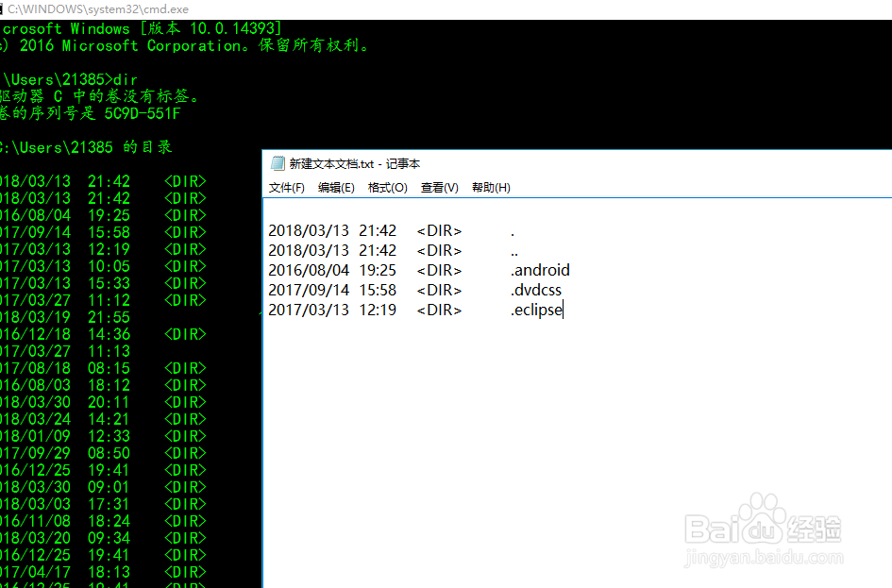The height and width of the screenshot is (588, 892).
Task: Open the 帮助(H) menu in Notepad
Action: click(490, 187)
